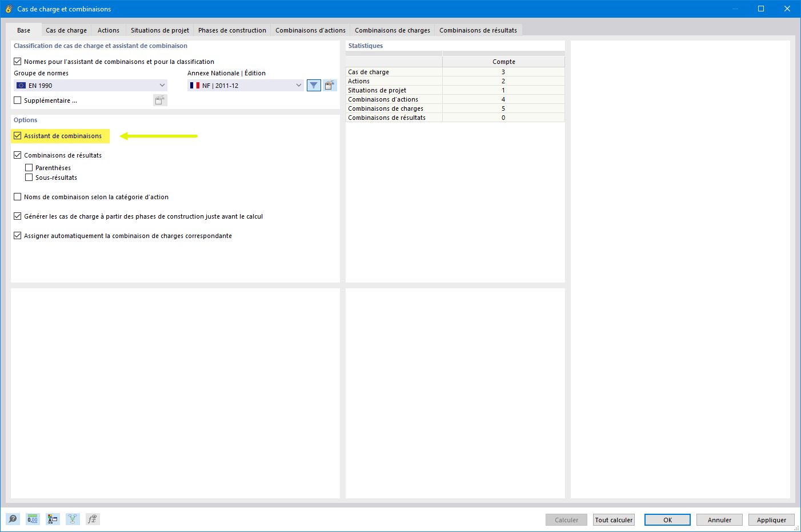
Task: Click the Compte column header
Action: pyautogui.click(x=503, y=62)
